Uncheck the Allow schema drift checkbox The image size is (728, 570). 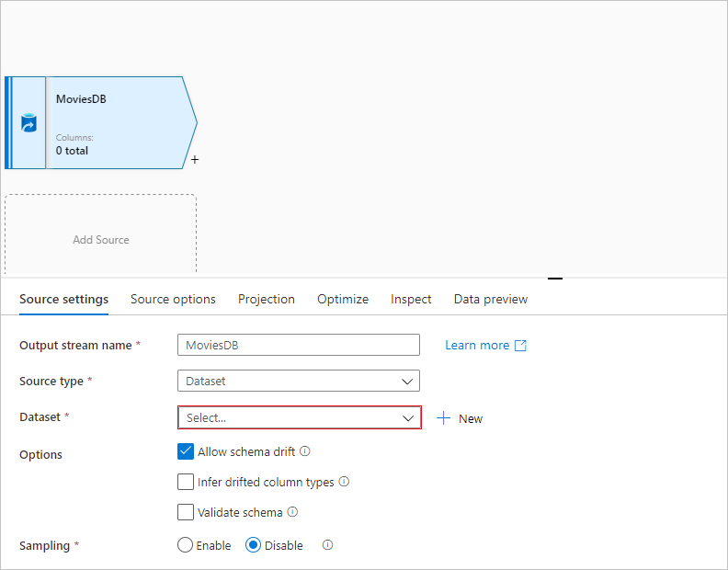pyautogui.click(x=186, y=452)
